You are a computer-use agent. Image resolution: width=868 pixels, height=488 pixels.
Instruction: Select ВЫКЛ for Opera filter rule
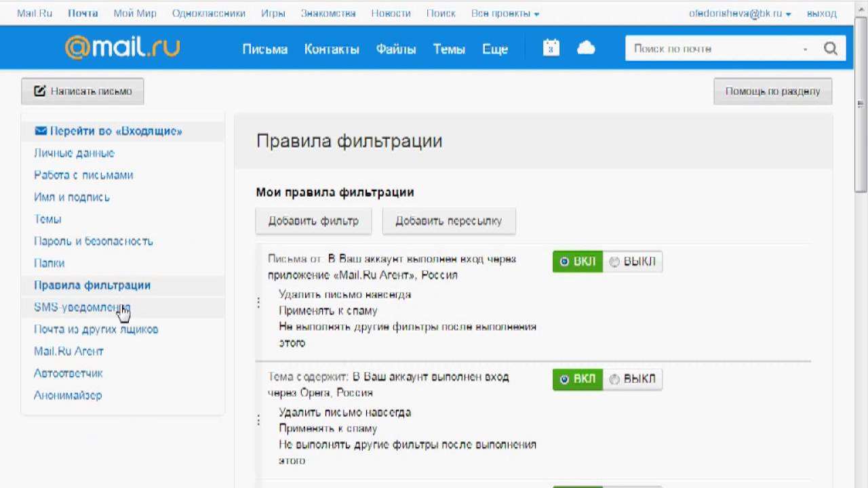pyautogui.click(x=632, y=379)
